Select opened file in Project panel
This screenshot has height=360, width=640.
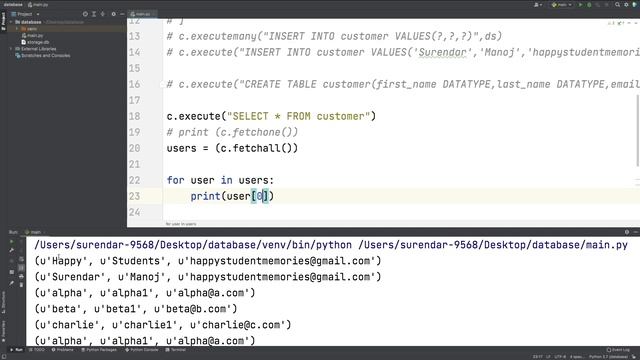pos(85,14)
